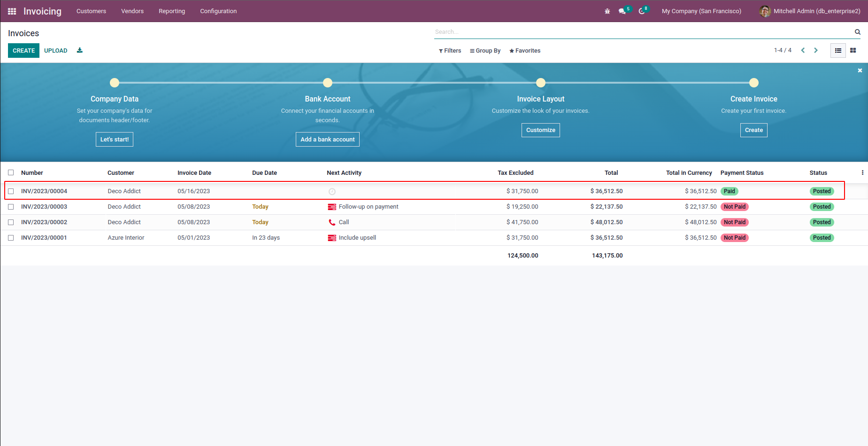Image resolution: width=868 pixels, height=446 pixels.
Task: Click Azure Interior customer cell
Action: pyautogui.click(x=126, y=238)
